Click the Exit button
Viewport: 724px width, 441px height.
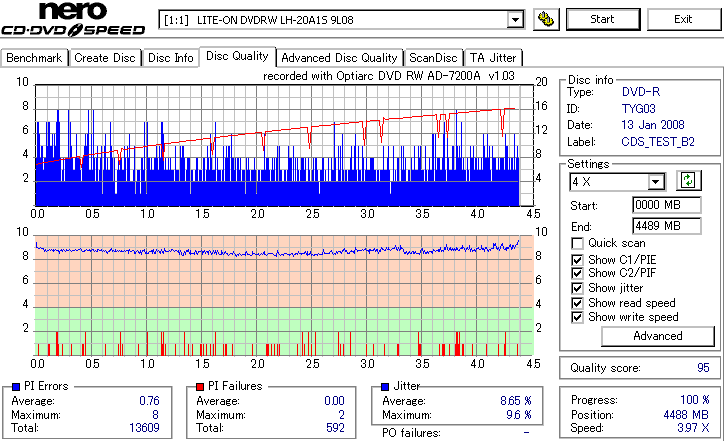point(683,19)
